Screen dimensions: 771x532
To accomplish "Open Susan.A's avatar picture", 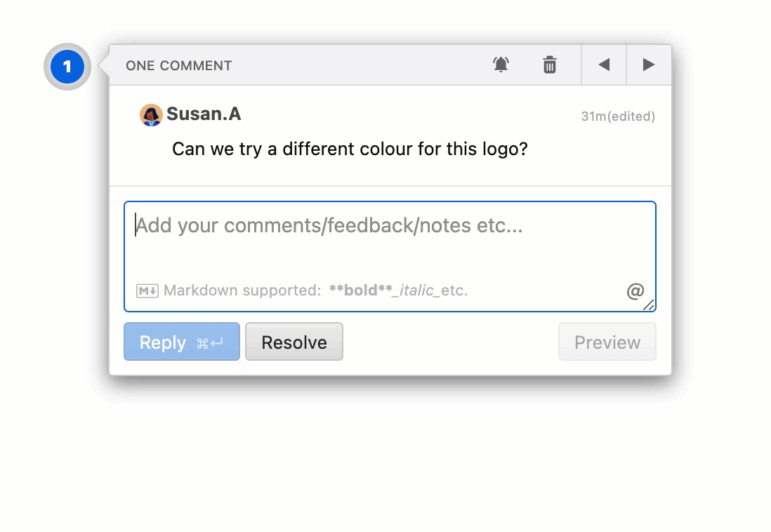I will [151, 114].
